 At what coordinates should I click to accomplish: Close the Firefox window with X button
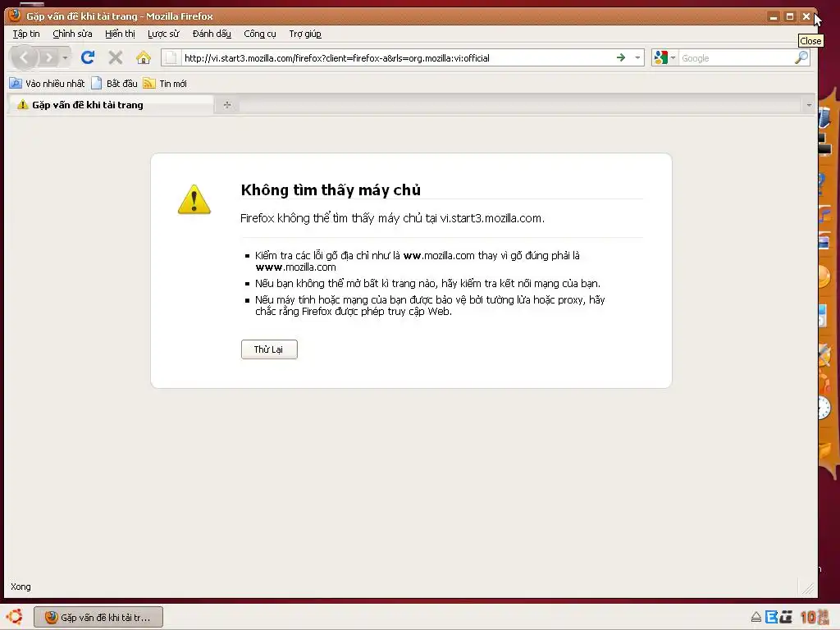coord(806,16)
